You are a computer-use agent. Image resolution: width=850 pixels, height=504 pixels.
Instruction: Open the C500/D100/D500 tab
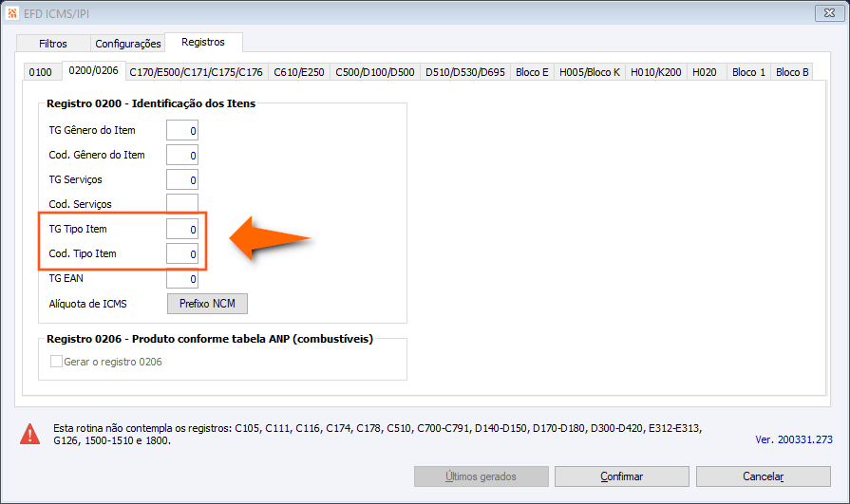[x=374, y=72]
